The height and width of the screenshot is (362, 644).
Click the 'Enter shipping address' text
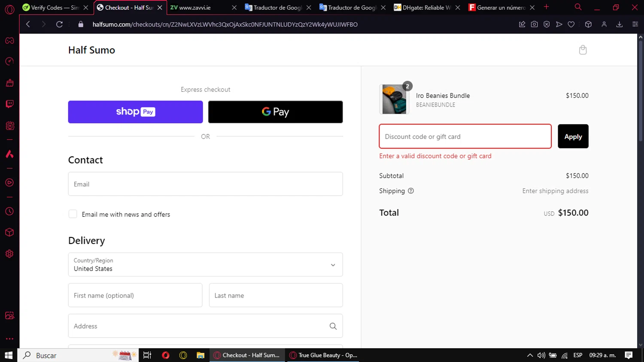(555, 191)
